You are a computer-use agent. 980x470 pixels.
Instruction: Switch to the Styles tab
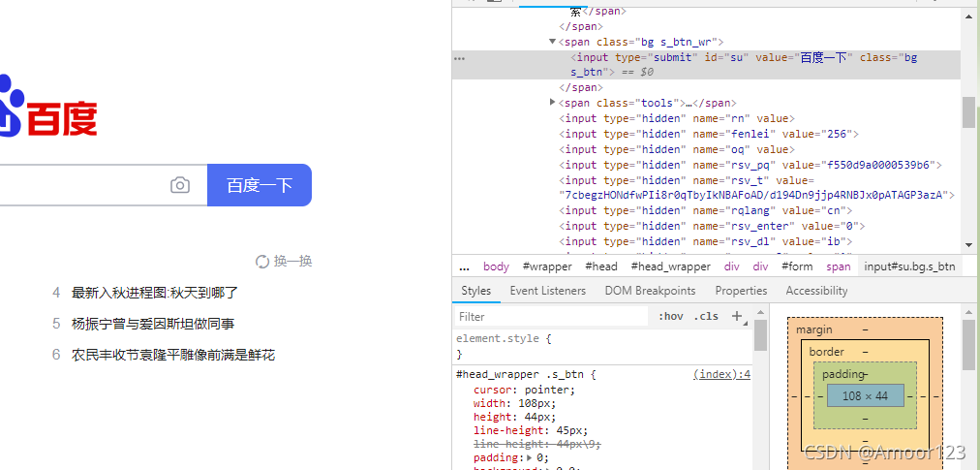tap(476, 291)
